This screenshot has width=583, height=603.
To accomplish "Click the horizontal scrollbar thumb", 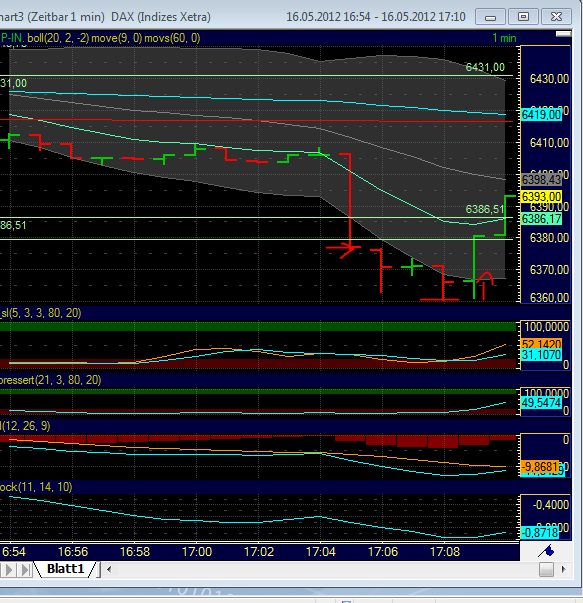I will pyautogui.click(x=546, y=569).
